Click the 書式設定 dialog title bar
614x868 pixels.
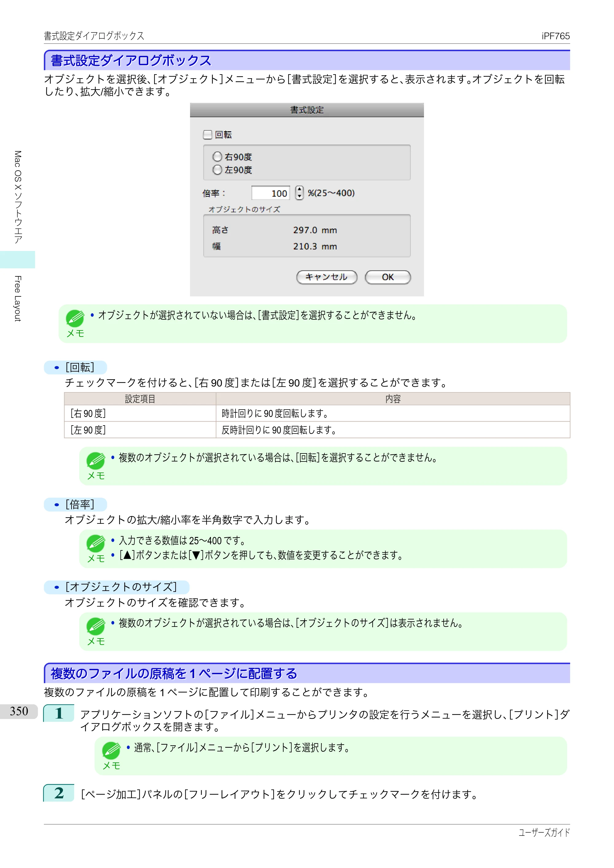coord(307,110)
